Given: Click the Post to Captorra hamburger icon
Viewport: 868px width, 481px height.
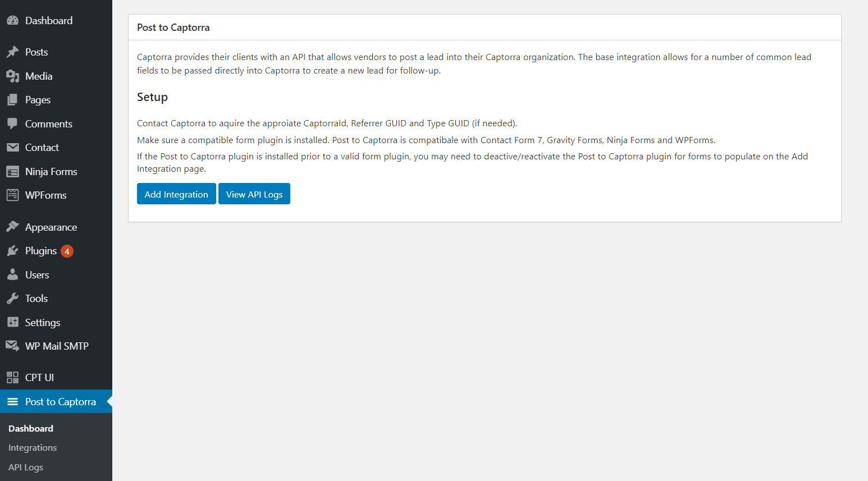Looking at the screenshot, I should [x=12, y=402].
